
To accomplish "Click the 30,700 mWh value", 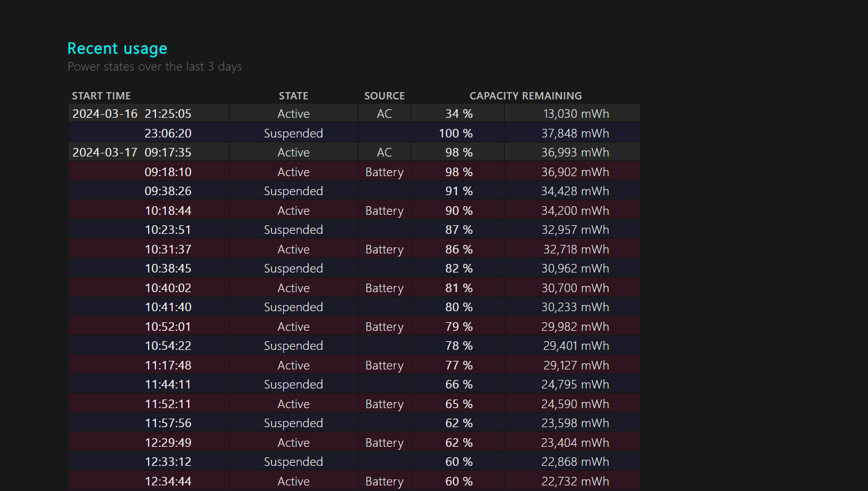I will point(575,288).
